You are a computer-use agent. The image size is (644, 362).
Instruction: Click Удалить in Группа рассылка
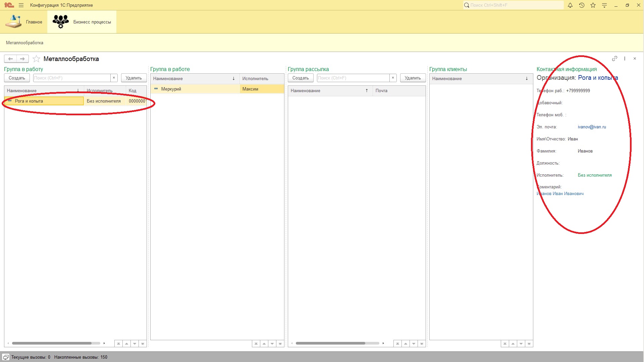[413, 78]
